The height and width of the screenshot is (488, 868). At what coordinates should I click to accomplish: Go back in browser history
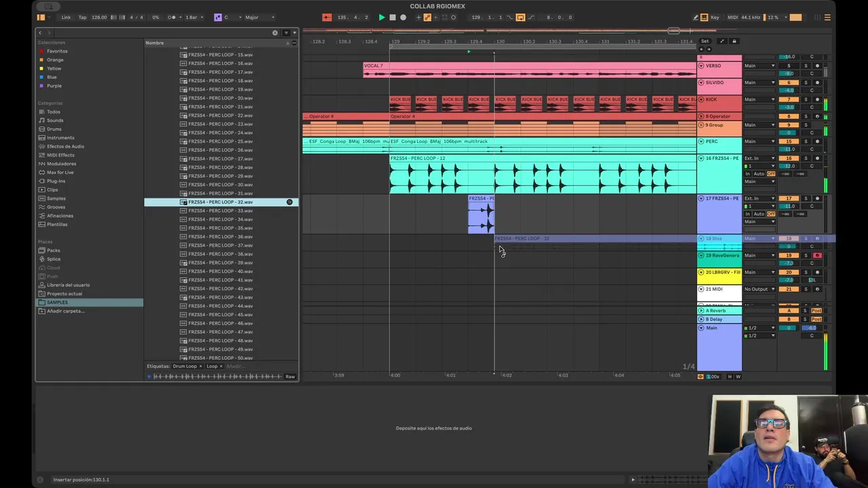tap(40, 33)
